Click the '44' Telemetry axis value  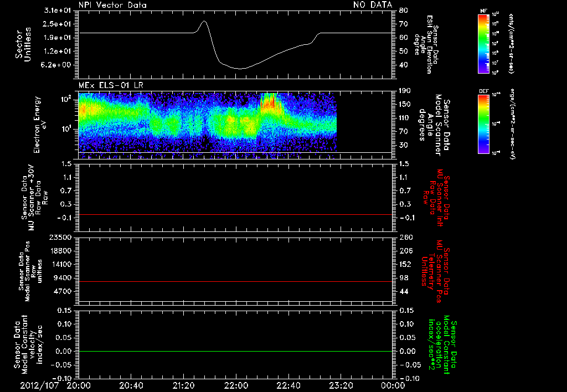tap(404, 291)
